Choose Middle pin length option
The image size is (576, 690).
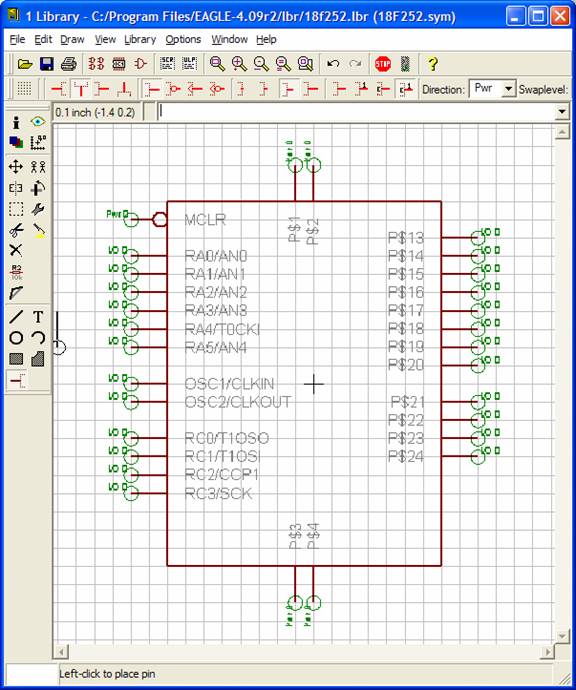(290, 89)
